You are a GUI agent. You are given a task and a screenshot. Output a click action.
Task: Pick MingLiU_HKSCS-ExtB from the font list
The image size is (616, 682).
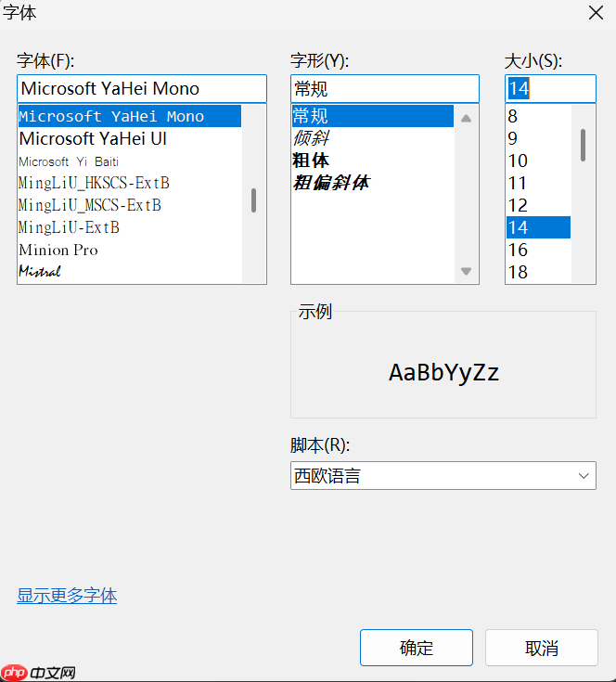pos(130,183)
